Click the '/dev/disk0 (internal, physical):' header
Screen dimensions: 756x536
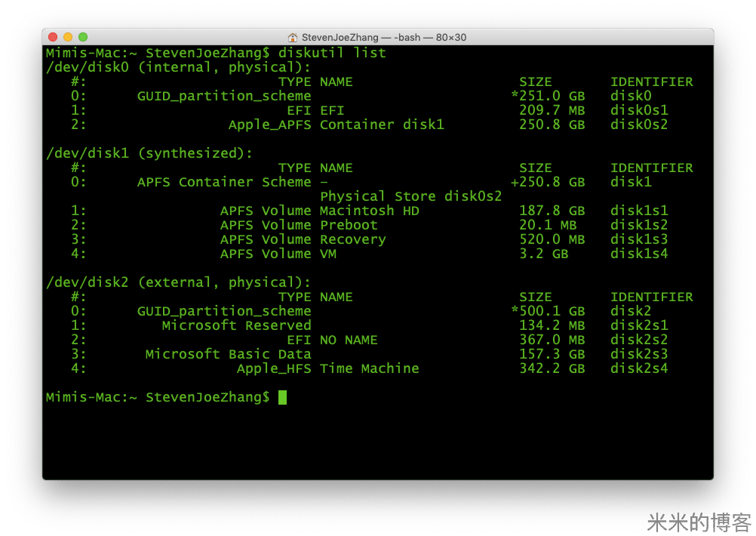click(178, 67)
